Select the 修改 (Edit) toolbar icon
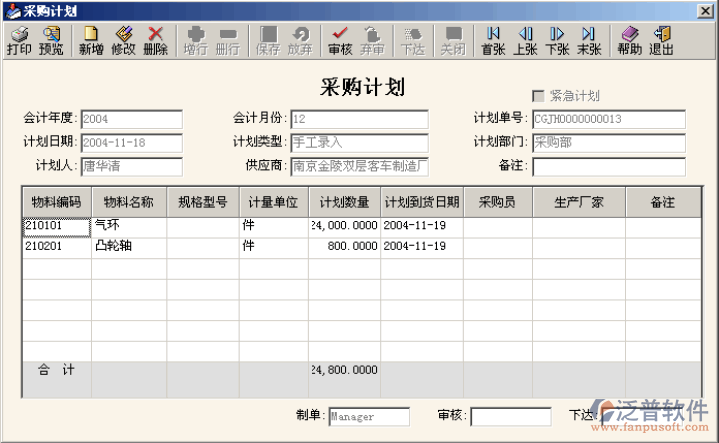The width and height of the screenshot is (719, 443). pyautogui.click(x=123, y=41)
